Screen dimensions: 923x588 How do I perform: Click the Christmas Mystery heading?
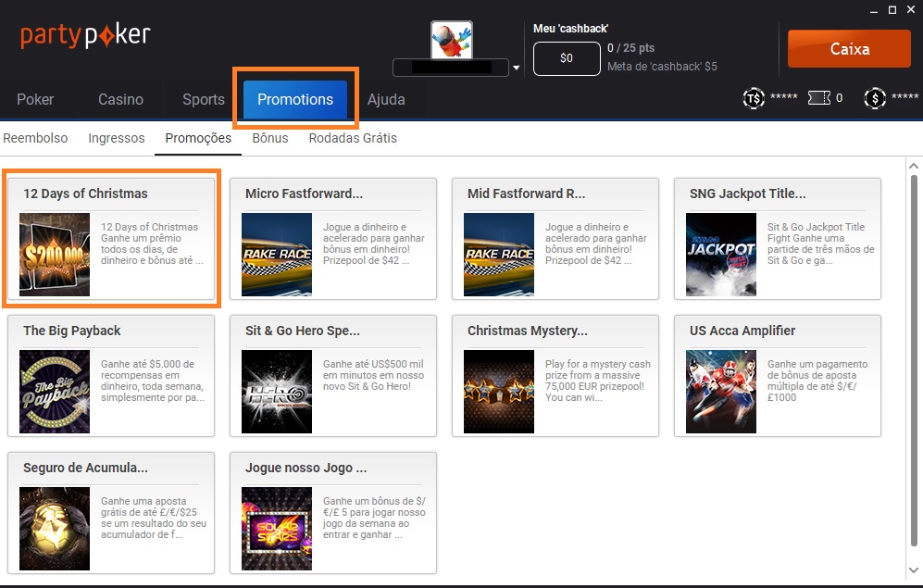pyautogui.click(x=528, y=331)
